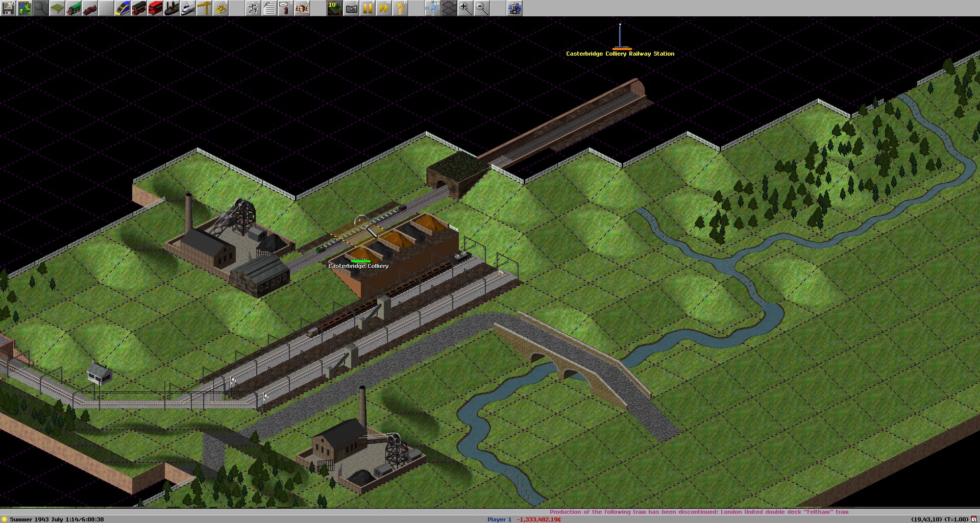The image size is (980, 523).
Task: Toggle underground slice level 10 view
Action: [335, 8]
